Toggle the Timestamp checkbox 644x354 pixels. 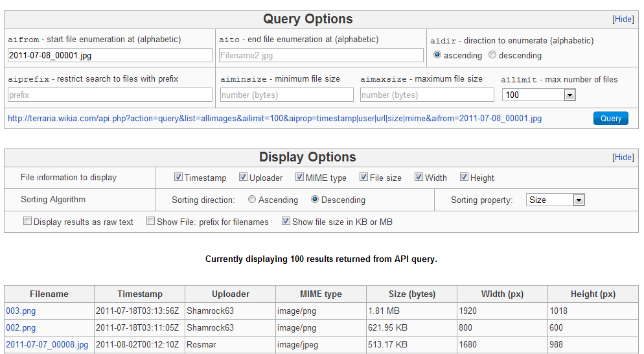[178, 177]
